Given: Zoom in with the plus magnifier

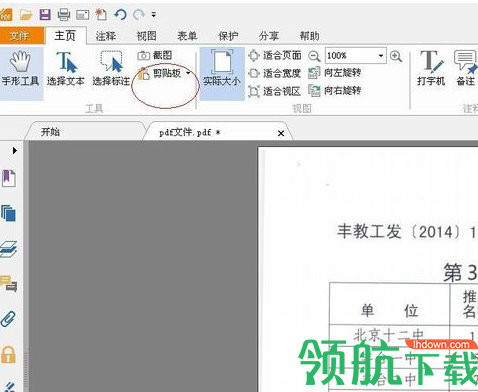Looking at the screenshot, I should [x=396, y=56].
